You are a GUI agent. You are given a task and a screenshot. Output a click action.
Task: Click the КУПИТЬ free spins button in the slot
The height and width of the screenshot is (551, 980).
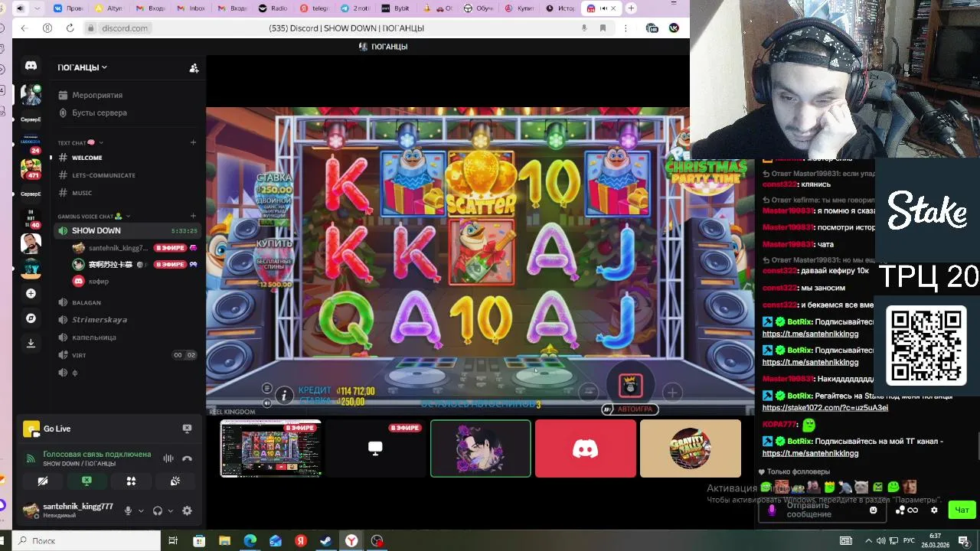tap(275, 264)
